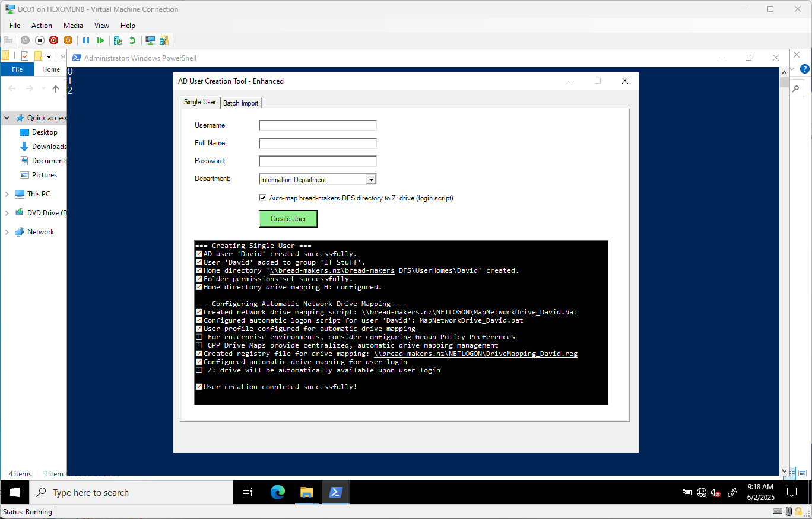Pause the virtual machine with the blue pause icon
This screenshot has width=812, height=519.
86,40
